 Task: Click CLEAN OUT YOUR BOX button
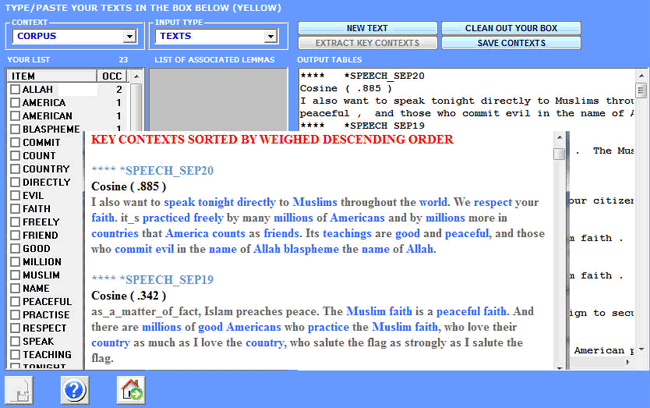pyautogui.click(x=511, y=28)
